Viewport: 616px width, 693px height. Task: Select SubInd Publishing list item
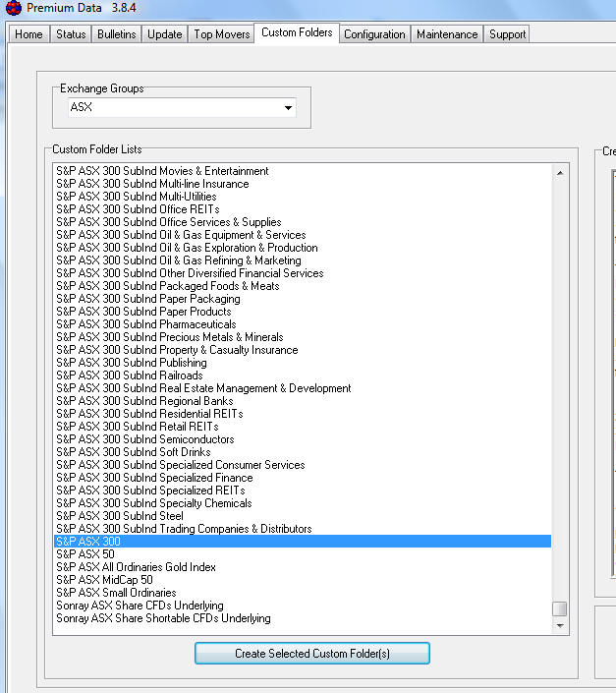point(303,363)
